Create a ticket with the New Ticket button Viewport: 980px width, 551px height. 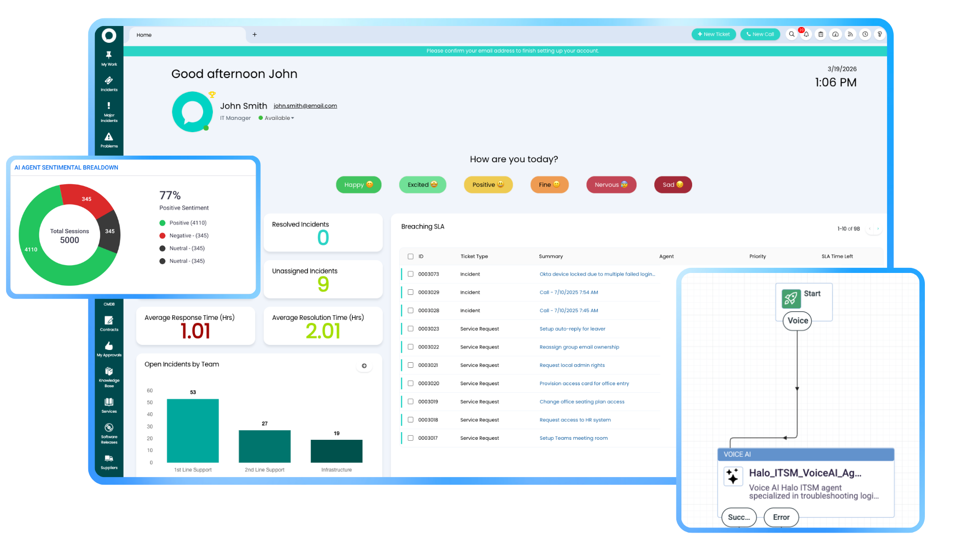714,34
